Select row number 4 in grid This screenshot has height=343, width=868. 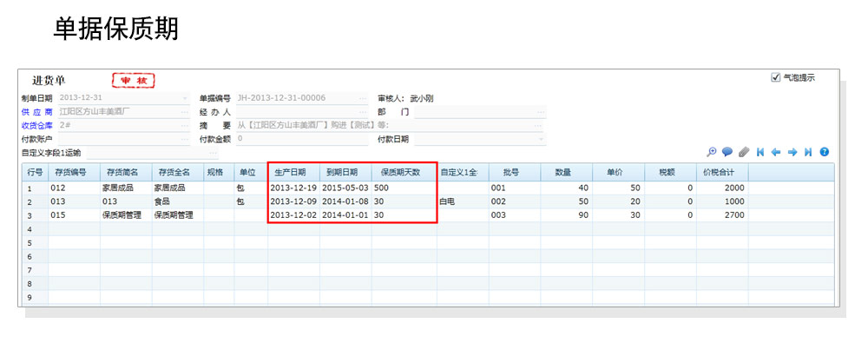[35, 229]
